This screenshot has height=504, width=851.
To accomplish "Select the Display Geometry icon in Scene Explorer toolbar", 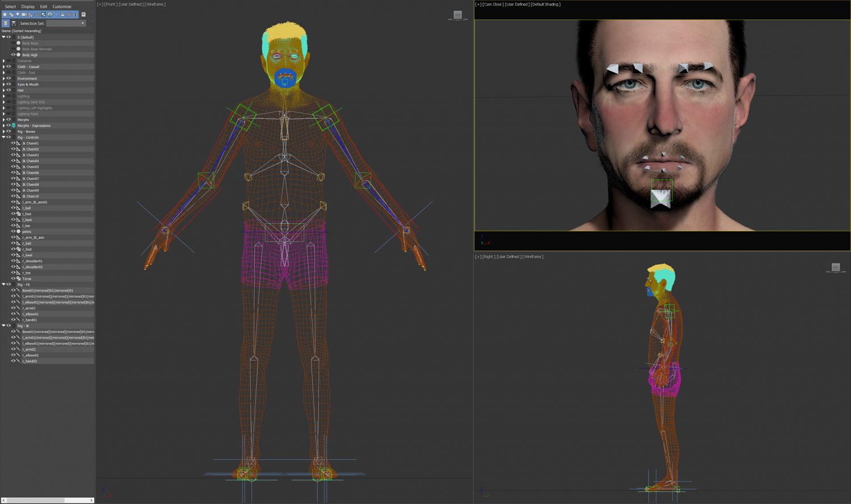I will point(5,14).
